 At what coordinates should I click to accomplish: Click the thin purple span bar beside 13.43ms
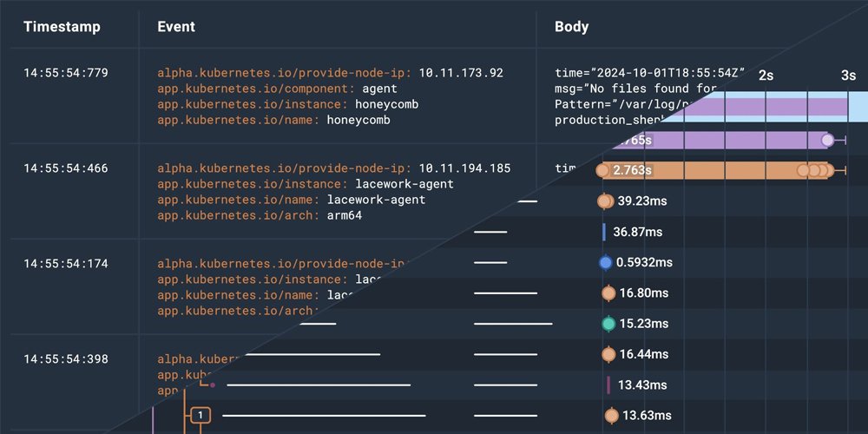click(608, 385)
